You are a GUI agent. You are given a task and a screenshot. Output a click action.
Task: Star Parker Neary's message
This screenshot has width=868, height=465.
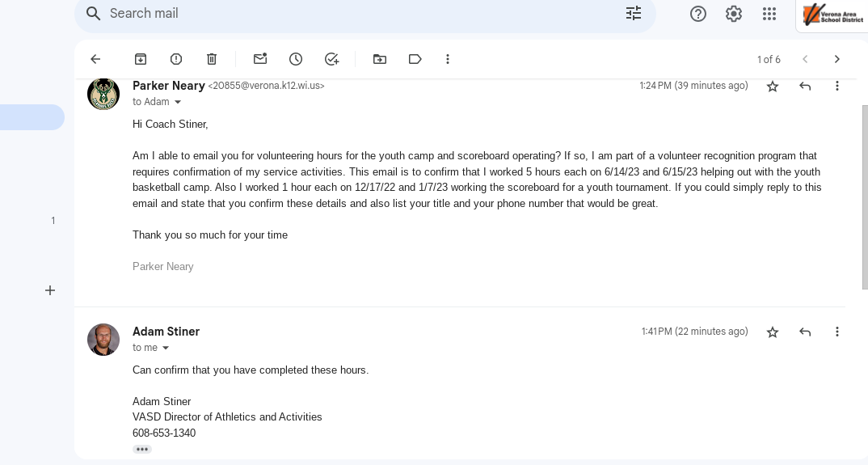(773, 86)
